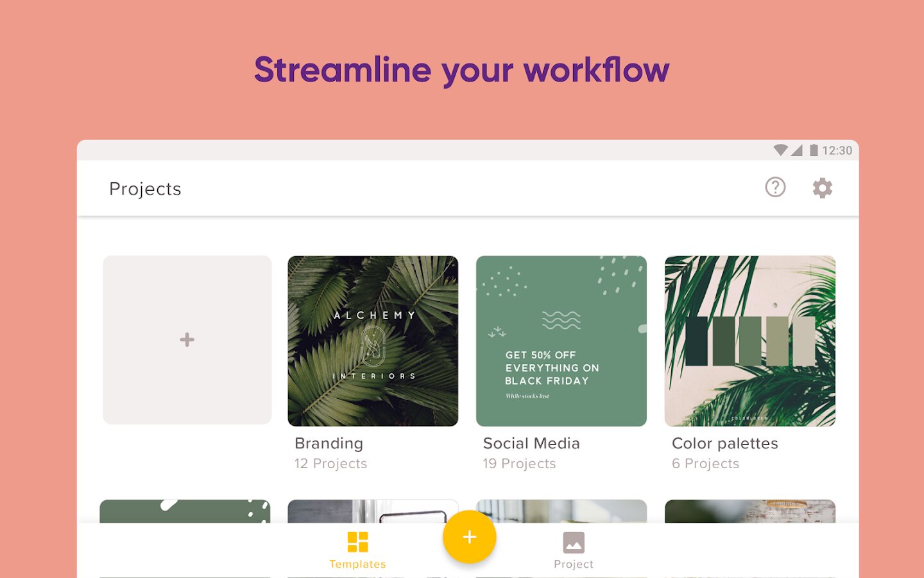Image resolution: width=924 pixels, height=578 pixels.
Task: Tap the yellow plus floating button
Action: (469, 537)
